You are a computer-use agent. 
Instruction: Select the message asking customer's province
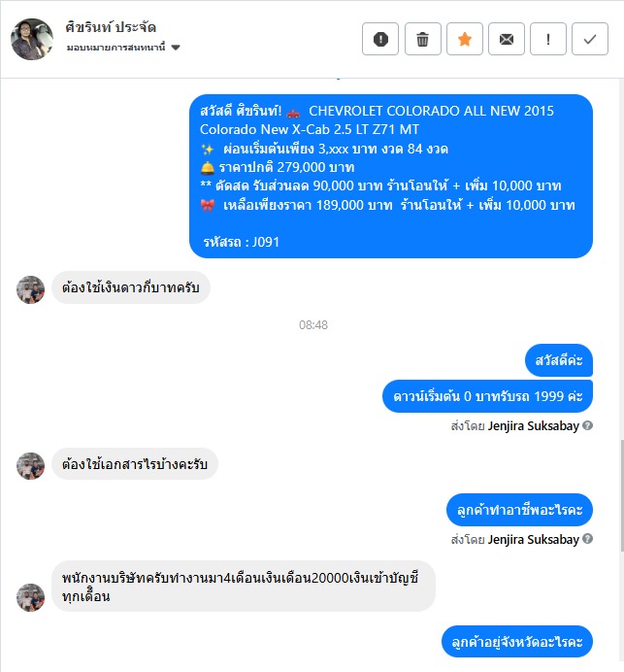tap(517, 642)
